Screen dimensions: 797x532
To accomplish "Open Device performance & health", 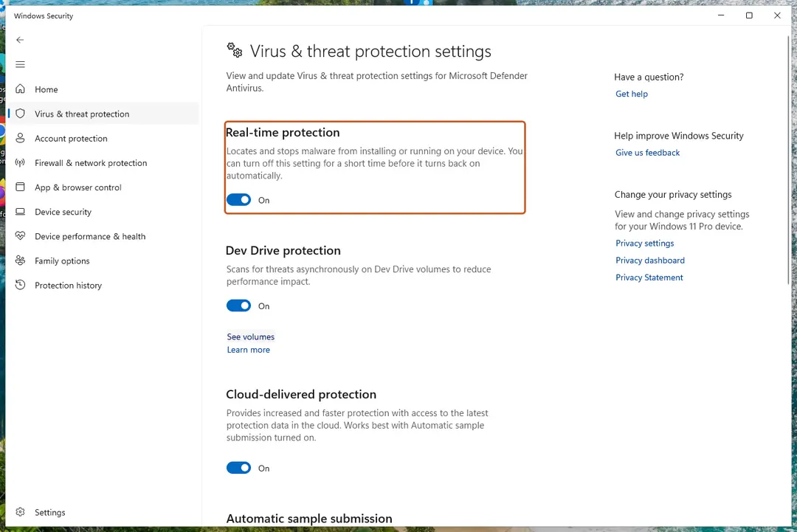I will click(103, 236).
